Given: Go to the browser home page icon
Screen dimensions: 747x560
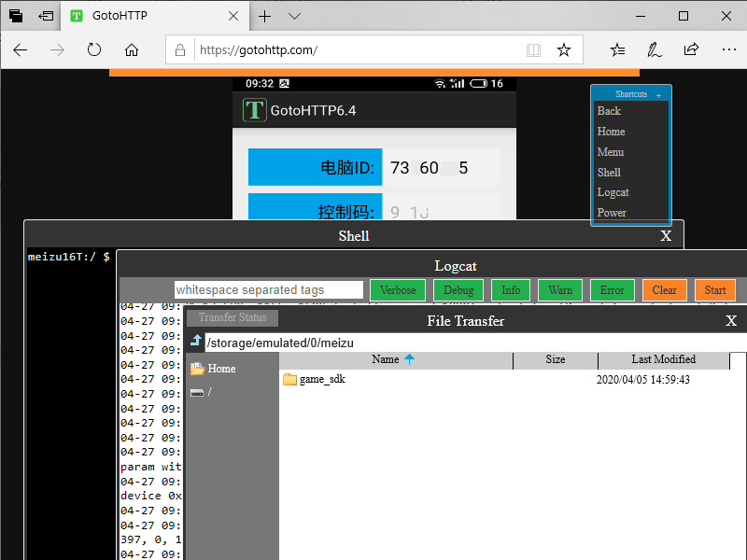Looking at the screenshot, I should click(132, 50).
